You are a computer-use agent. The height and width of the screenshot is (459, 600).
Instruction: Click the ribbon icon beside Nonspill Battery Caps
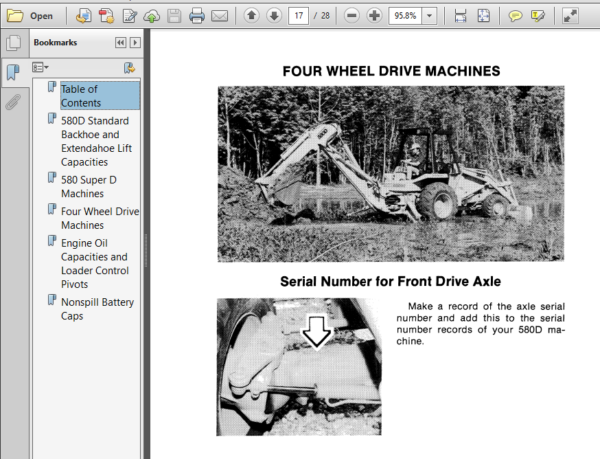click(52, 299)
